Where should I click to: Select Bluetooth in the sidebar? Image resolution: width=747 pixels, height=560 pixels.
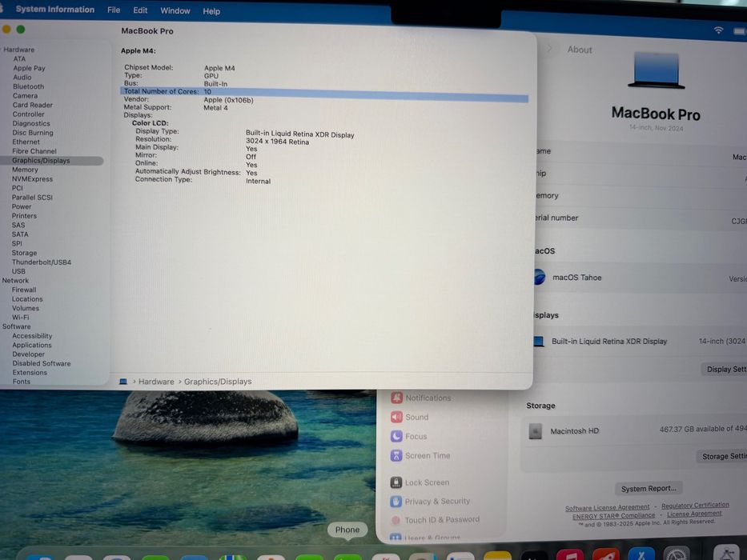[x=28, y=86]
